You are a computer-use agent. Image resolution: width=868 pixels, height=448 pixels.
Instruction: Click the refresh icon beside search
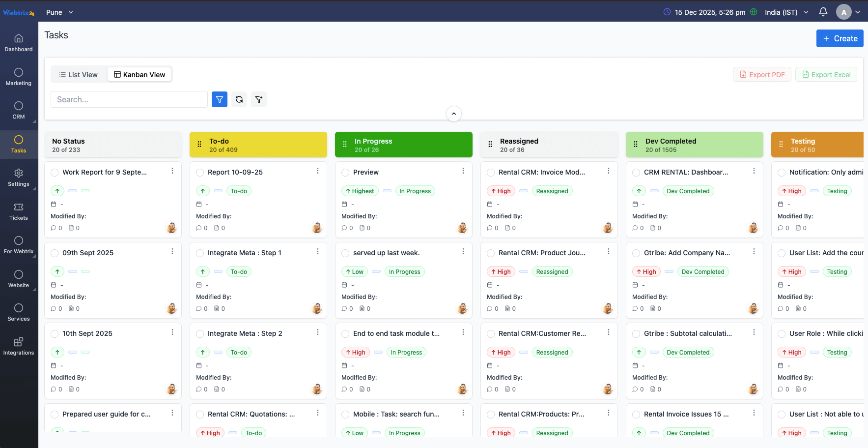pyautogui.click(x=239, y=99)
